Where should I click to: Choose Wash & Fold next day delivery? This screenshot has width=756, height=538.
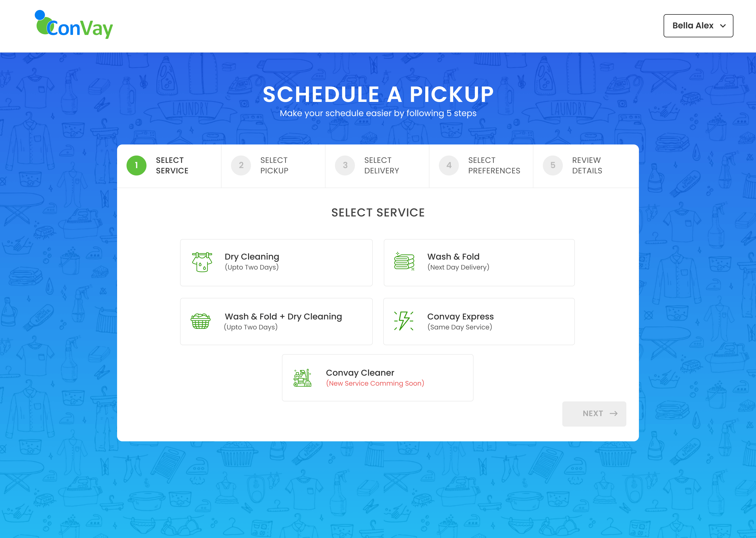coord(479,262)
